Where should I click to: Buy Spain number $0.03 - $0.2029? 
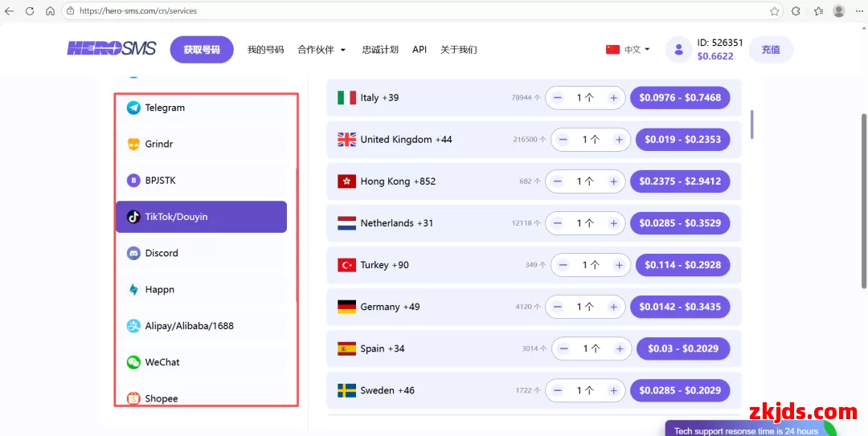click(x=683, y=348)
